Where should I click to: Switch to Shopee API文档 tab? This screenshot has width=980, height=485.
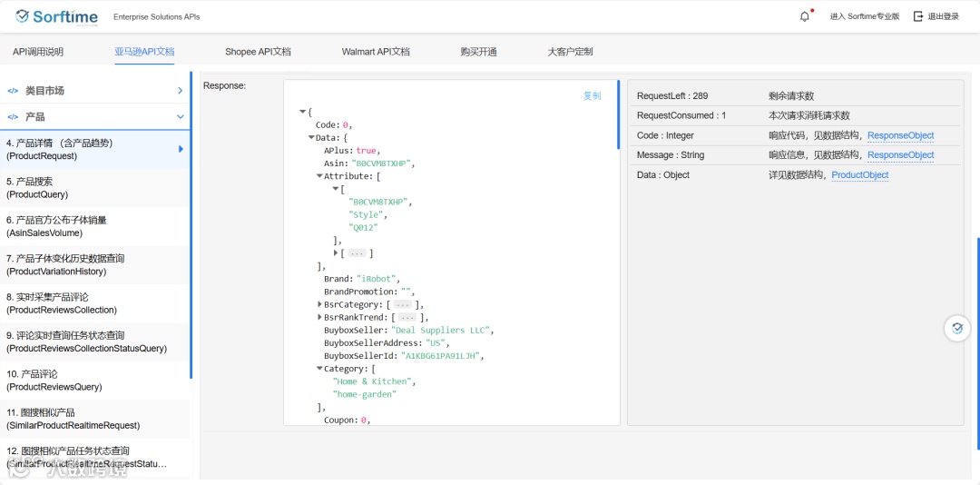click(258, 52)
